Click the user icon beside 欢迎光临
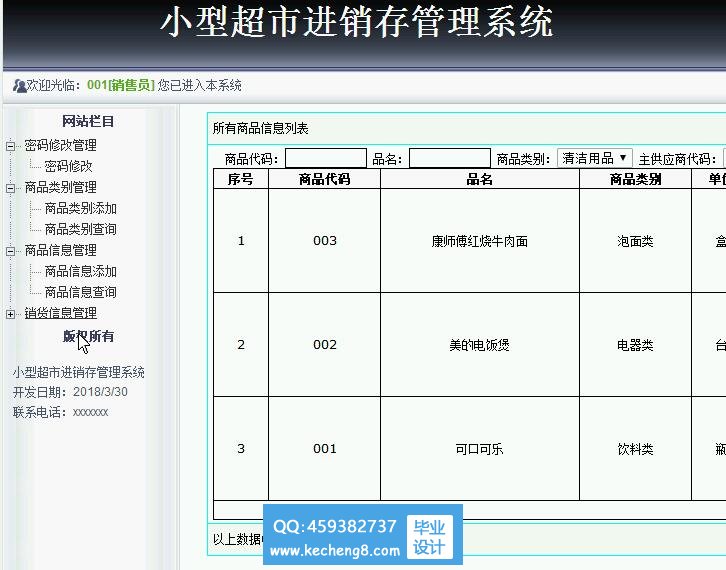Image resolution: width=726 pixels, height=570 pixels. 19,86
